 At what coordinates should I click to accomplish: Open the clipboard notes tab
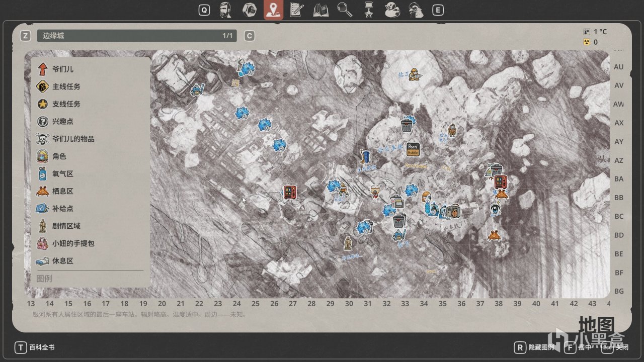pos(297,10)
